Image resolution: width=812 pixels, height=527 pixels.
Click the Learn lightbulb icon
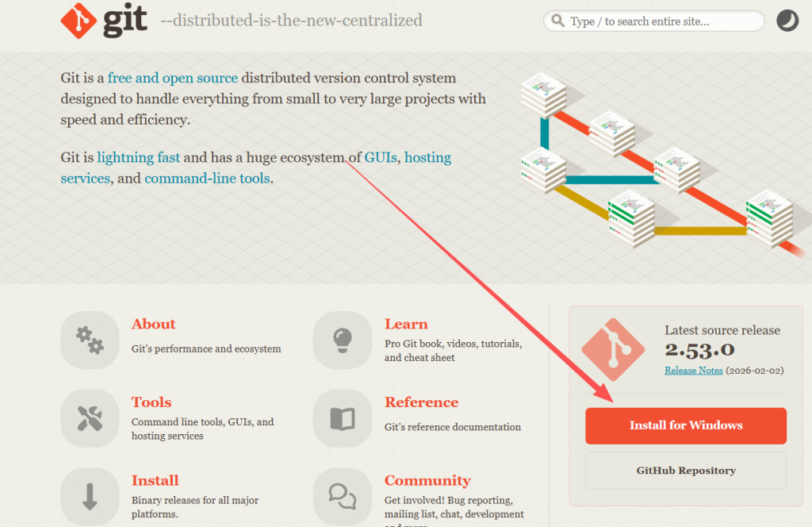[x=343, y=340]
